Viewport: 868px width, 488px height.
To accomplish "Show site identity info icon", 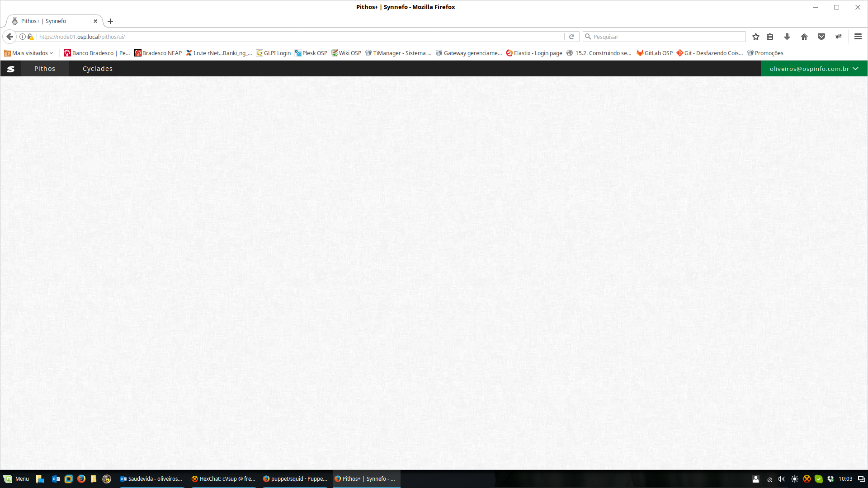I will pos(22,37).
